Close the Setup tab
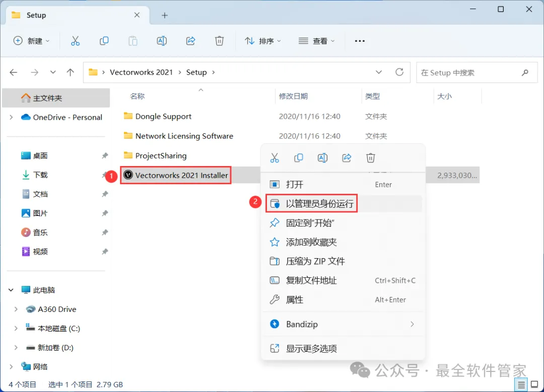Viewport: 544px width, 392px height. [137, 15]
